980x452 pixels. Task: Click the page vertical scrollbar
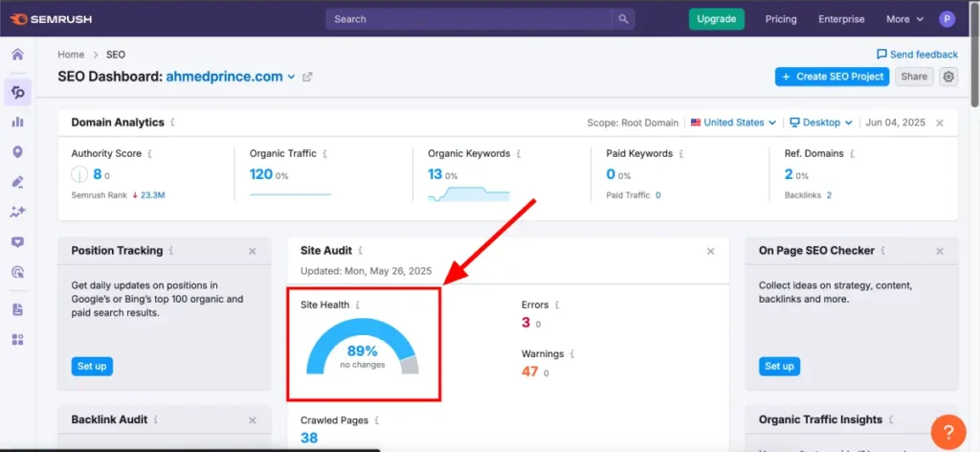[975, 56]
